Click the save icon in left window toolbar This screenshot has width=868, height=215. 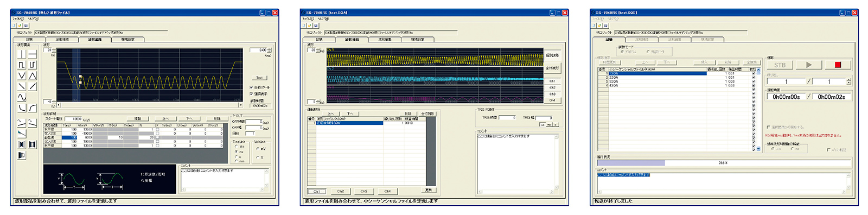[26, 25]
